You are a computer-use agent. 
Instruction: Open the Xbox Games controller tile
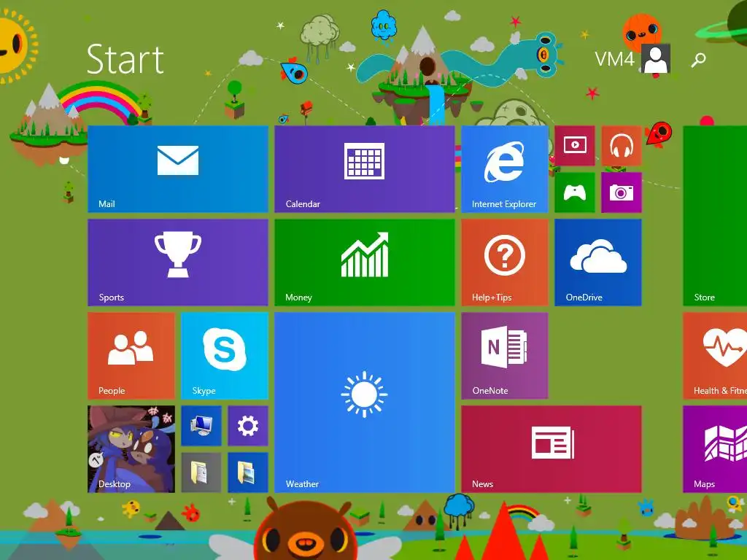[x=575, y=192]
